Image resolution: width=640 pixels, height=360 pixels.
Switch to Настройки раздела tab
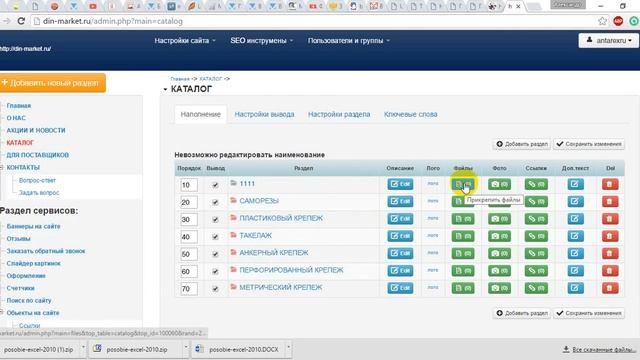[x=339, y=114]
